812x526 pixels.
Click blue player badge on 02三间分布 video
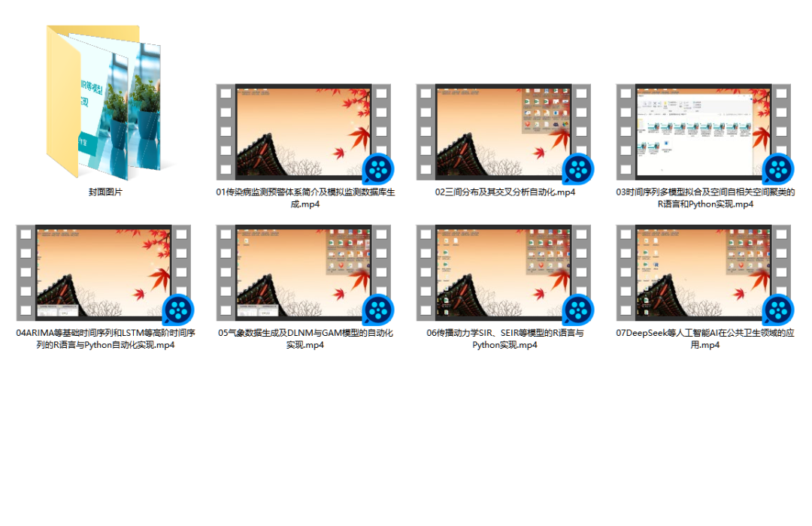578,169
